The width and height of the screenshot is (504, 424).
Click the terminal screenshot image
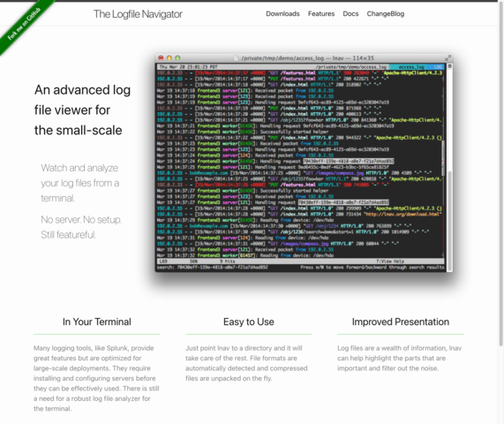304,163
